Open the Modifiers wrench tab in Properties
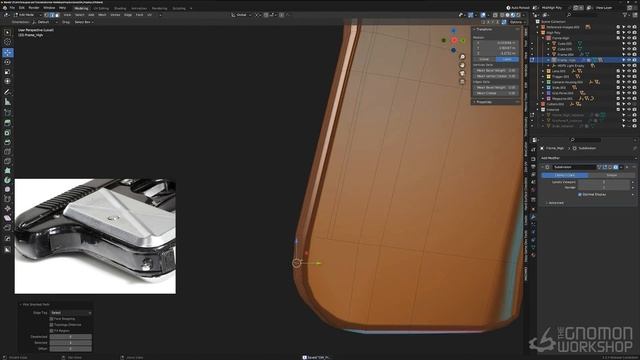 click(533, 217)
